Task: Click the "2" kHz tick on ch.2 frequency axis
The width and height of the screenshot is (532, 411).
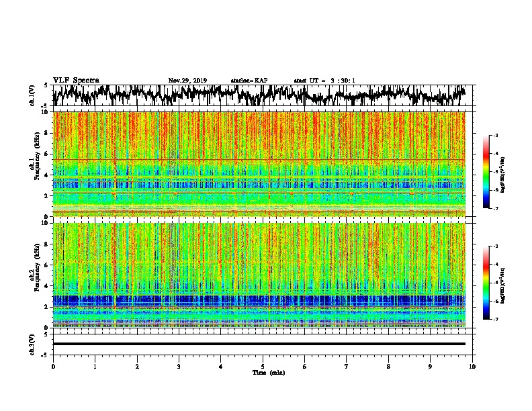Action: tap(46, 307)
